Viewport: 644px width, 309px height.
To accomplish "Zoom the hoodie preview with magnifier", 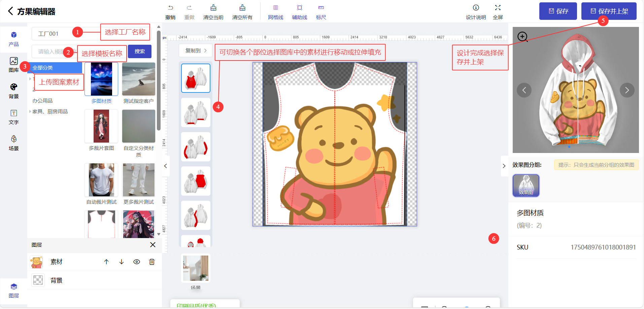I will coord(522,37).
